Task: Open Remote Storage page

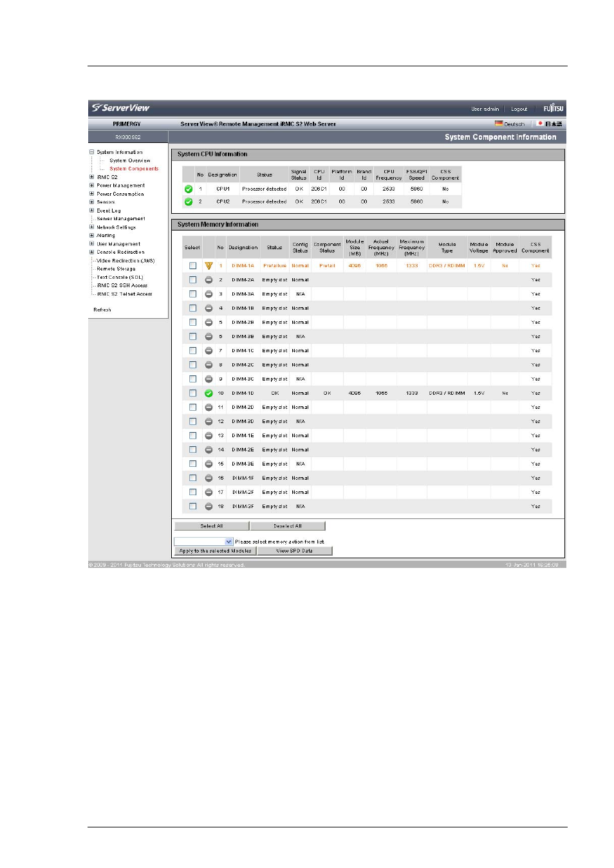Action: click(116, 269)
